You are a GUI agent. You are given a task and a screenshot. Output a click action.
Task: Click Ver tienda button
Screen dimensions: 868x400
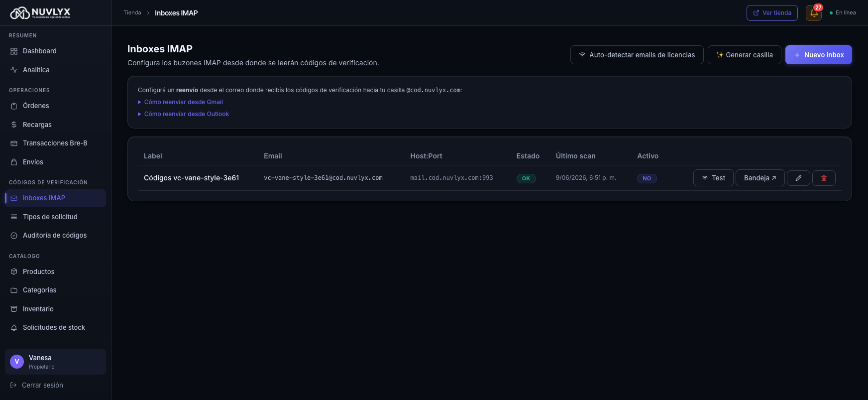coord(772,13)
